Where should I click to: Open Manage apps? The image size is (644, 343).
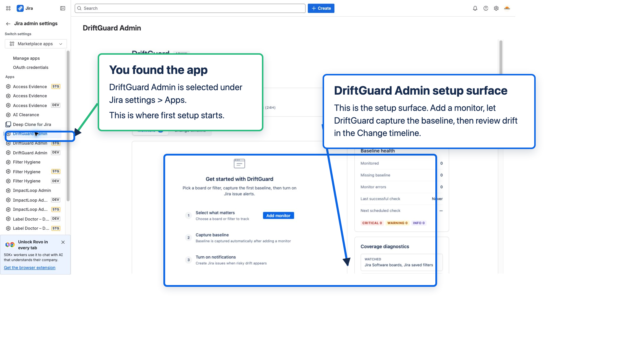[x=26, y=58]
